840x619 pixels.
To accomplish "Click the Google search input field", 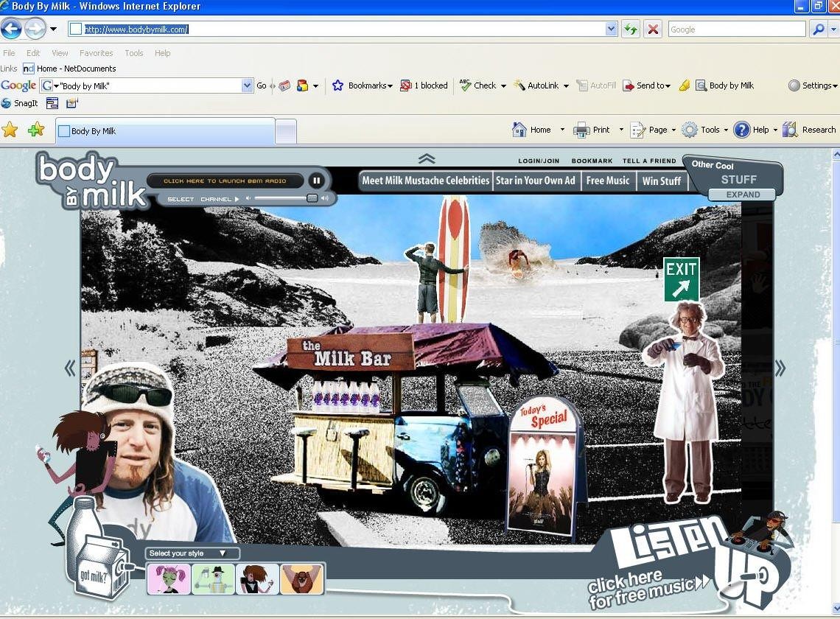I will coord(737,29).
